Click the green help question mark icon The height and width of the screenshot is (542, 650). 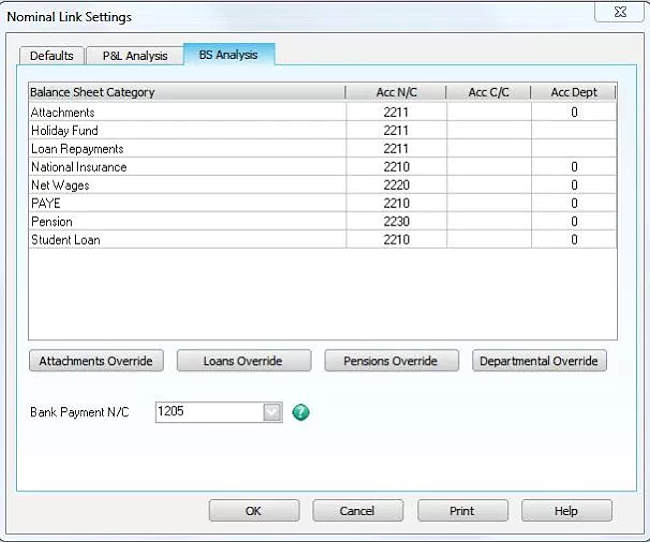(x=301, y=412)
